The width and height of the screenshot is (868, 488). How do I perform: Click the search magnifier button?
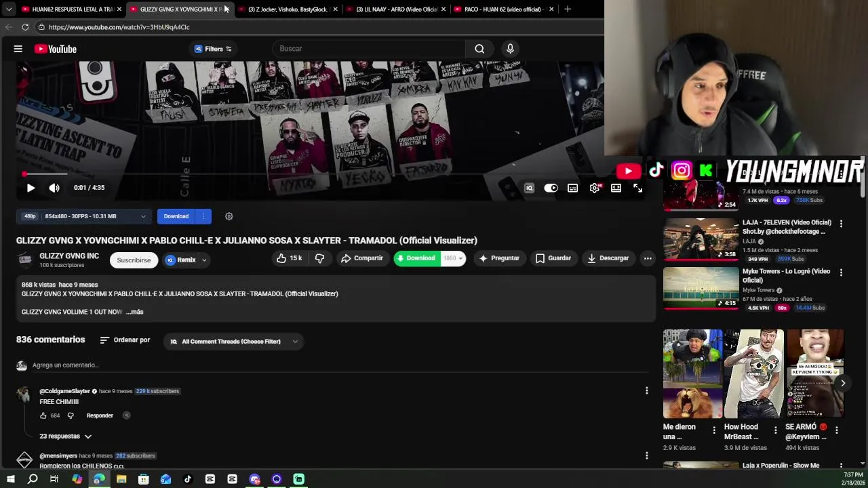click(479, 49)
